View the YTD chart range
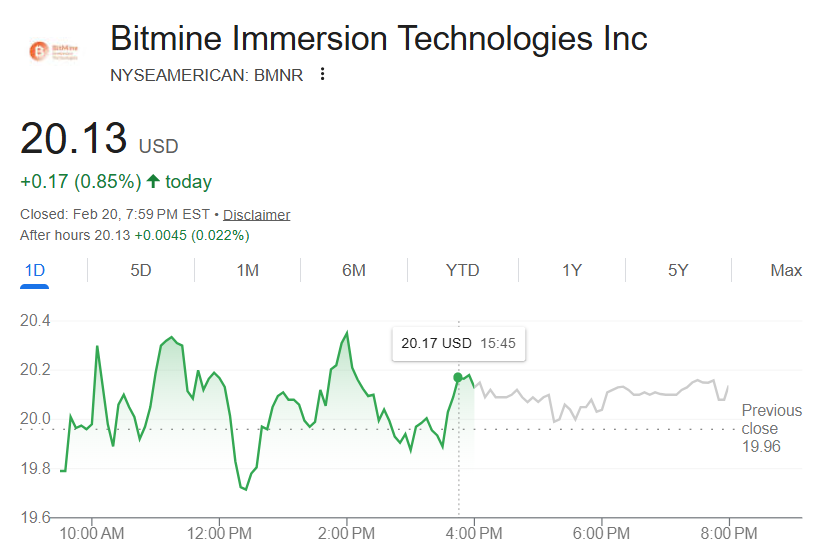Screen dimensions: 814x558 pos(462,270)
